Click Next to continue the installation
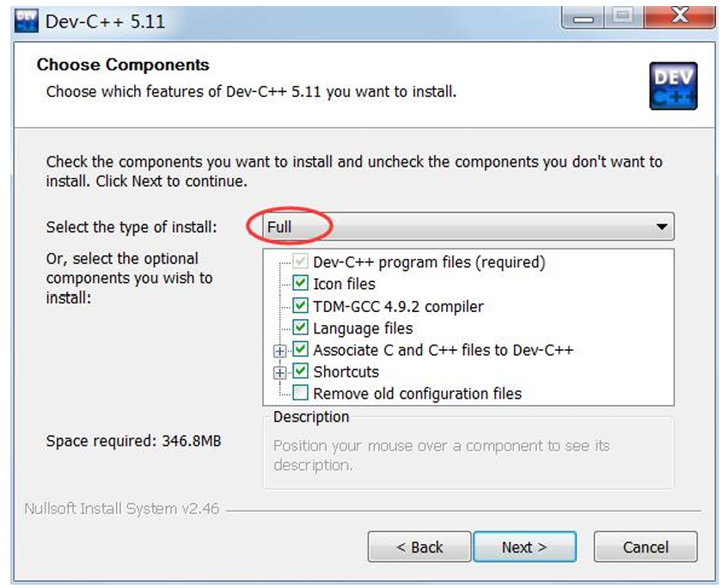The height and width of the screenshot is (588, 722). coord(524,547)
